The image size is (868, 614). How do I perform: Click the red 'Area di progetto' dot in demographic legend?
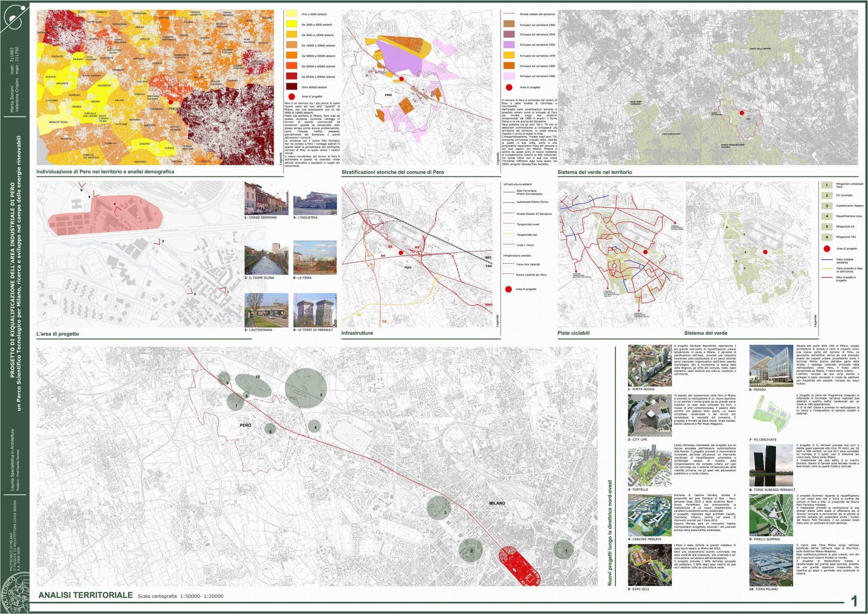[x=291, y=96]
